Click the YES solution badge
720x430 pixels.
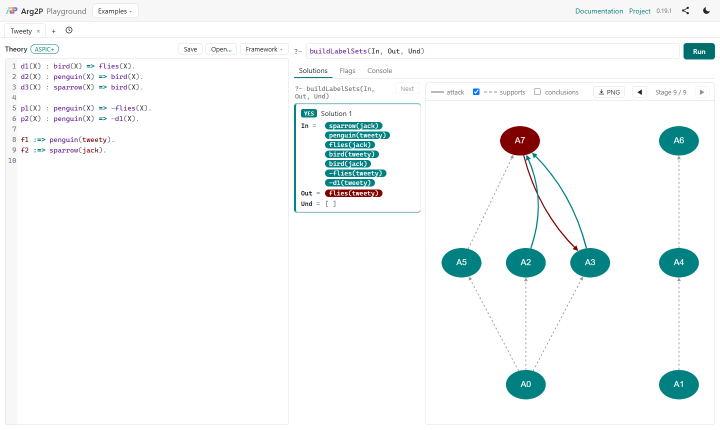click(x=309, y=113)
